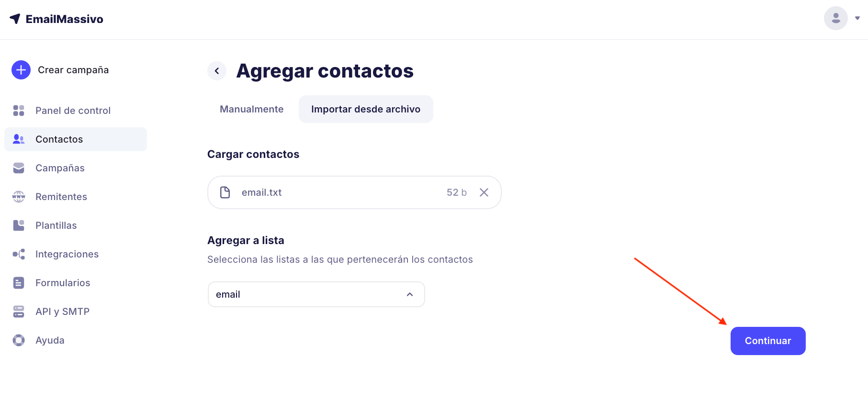
Task: Open Contactos in the sidebar
Action: point(59,139)
